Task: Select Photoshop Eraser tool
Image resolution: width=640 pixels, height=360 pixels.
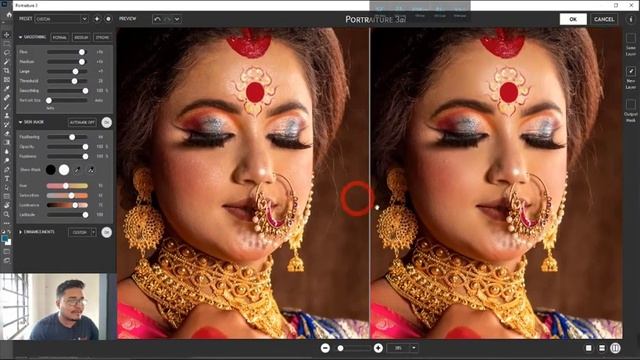Action: (x=7, y=133)
